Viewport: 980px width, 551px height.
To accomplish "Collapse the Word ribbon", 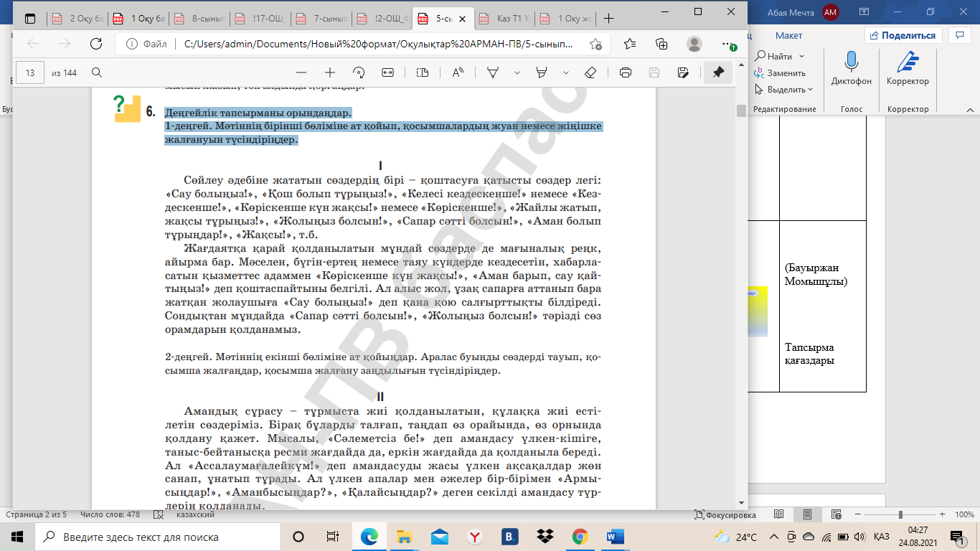I will point(969,109).
